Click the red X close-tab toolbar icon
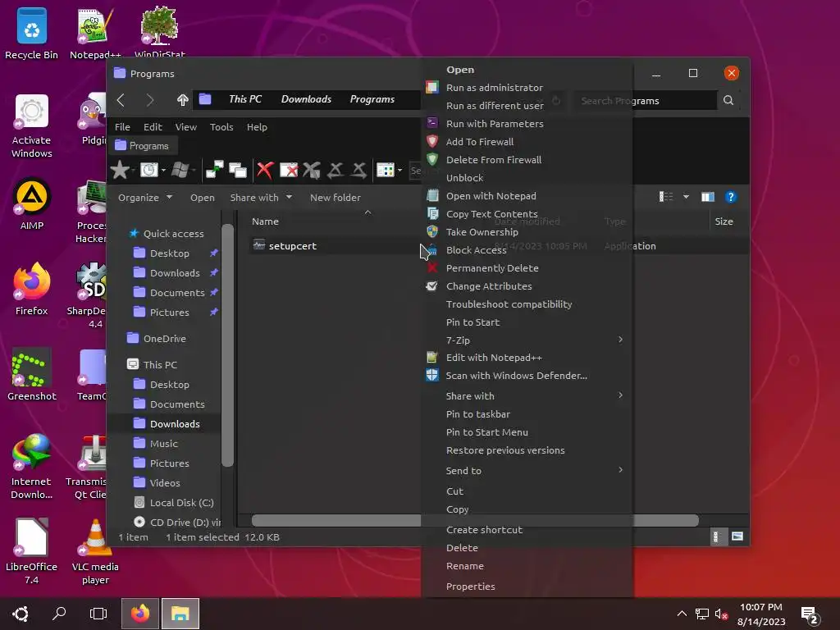The width and height of the screenshot is (840, 630). [265, 171]
